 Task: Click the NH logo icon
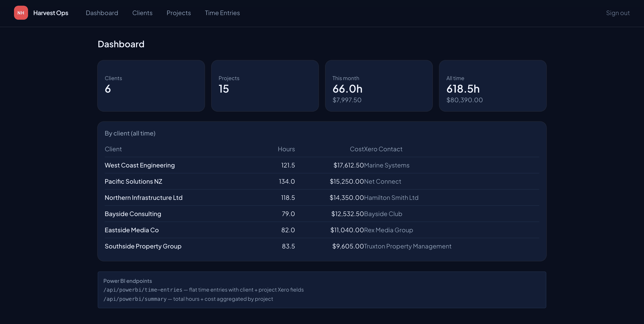coord(21,13)
